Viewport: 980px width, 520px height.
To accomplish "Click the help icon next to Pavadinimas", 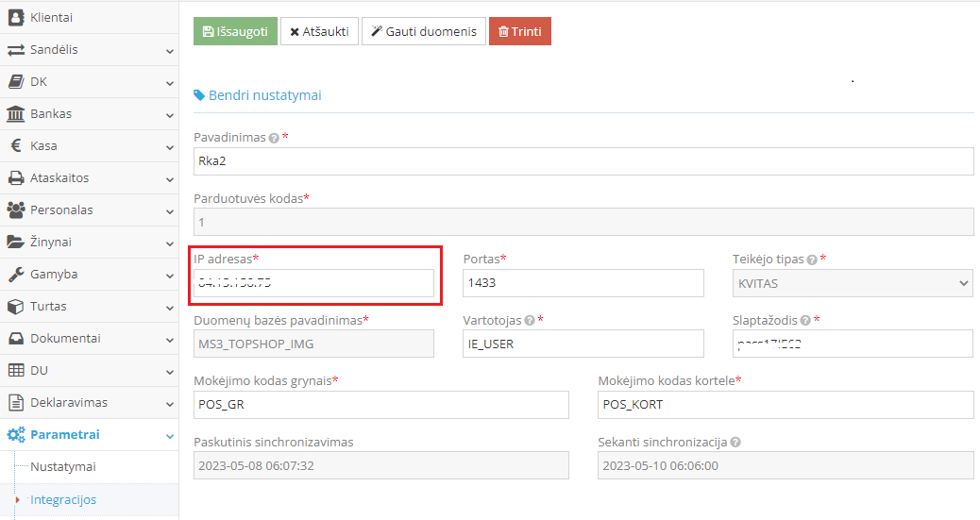I will click(x=274, y=138).
